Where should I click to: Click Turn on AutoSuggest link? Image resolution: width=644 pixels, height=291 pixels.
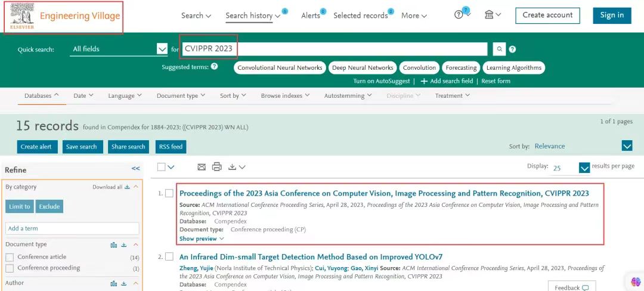coord(382,81)
